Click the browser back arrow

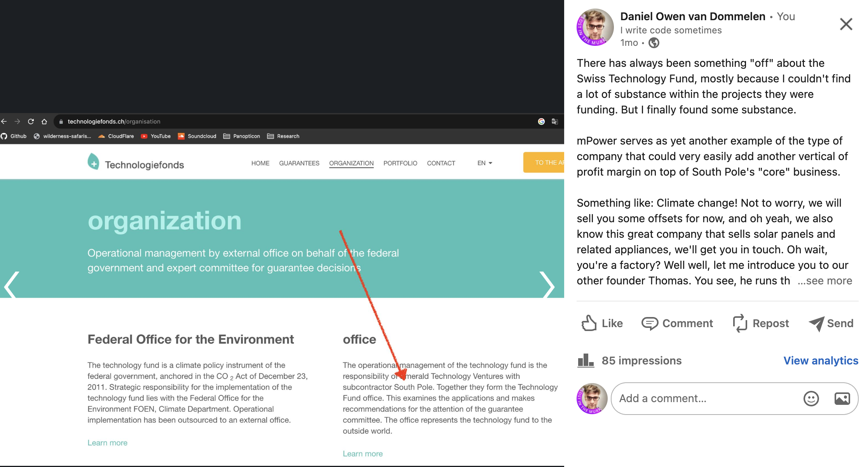(x=4, y=122)
